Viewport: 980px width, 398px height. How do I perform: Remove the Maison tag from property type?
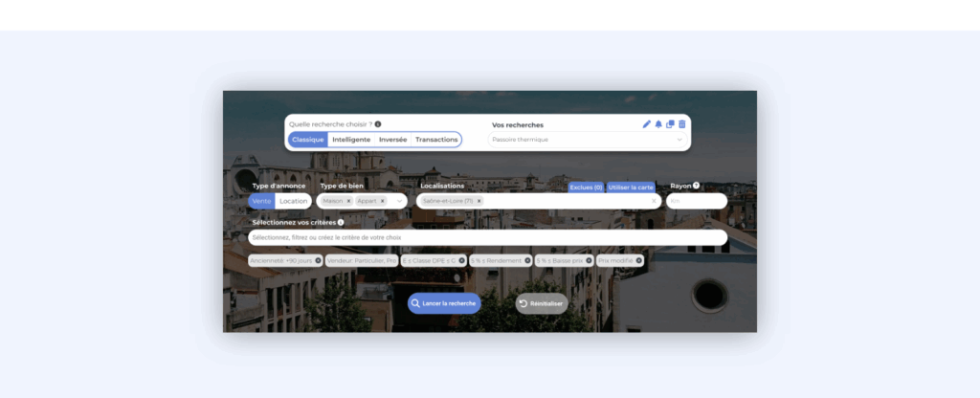tap(348, 201)
